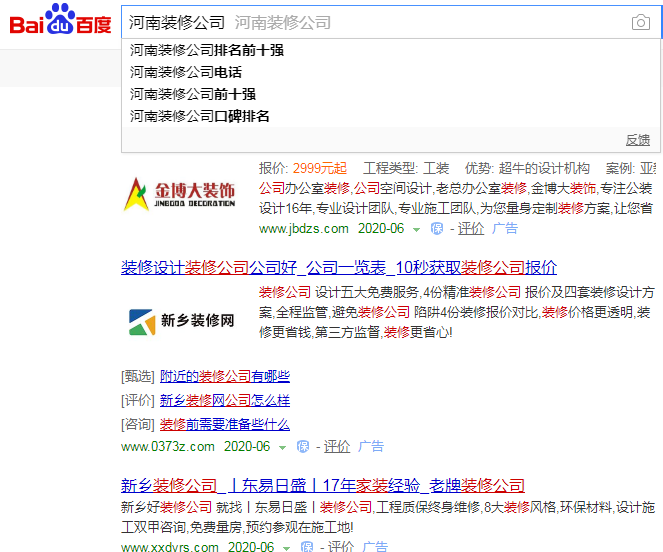Expand the dropdown arrow beside www.jbdzs.com date

pos(417,229)
